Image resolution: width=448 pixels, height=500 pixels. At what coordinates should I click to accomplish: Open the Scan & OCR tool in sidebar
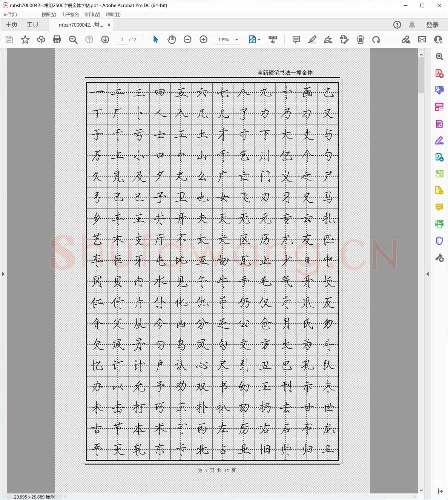pos(439,224)
